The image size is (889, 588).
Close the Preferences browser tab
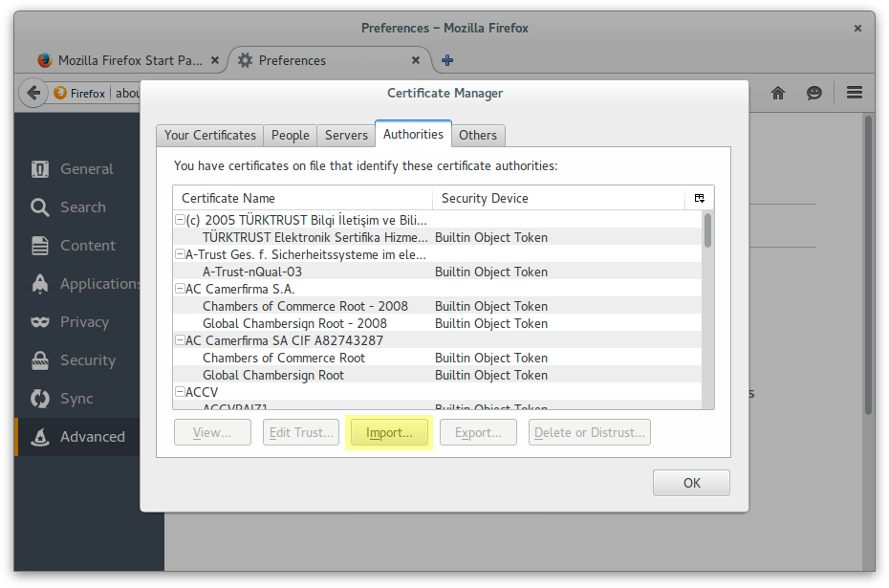tap(416, 60)
